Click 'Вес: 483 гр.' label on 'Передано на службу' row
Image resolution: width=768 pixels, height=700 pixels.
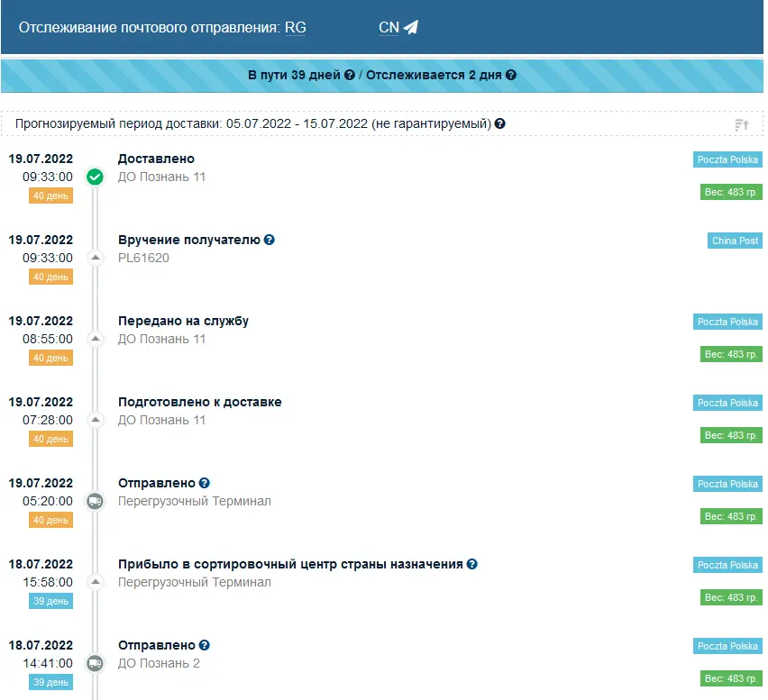(731, 354)
